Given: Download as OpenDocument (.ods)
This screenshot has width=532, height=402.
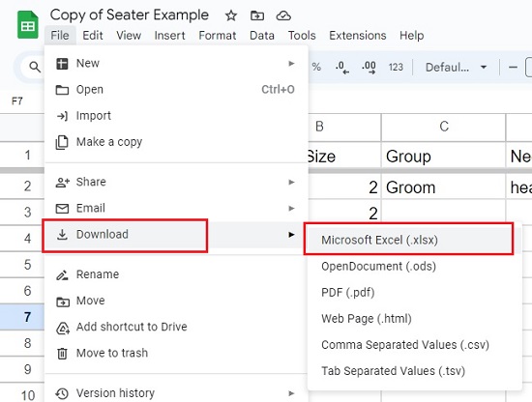Looking at the screenshot, I should 414,266.
